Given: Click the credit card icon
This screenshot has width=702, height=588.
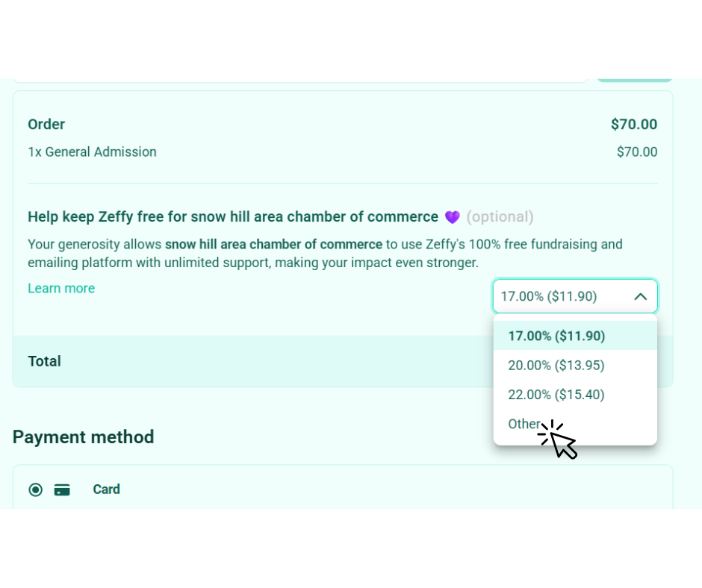Looking at the screenshot, I should click(x=62, y=490).
